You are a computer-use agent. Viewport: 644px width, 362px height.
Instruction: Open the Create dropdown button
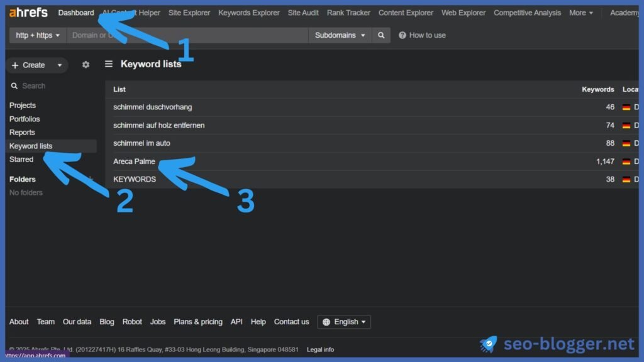37,65
